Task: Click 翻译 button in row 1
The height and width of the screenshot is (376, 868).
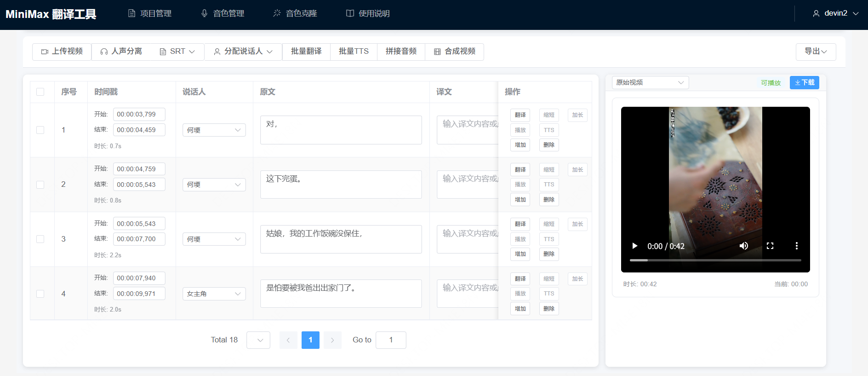Action: pos(520,115)
